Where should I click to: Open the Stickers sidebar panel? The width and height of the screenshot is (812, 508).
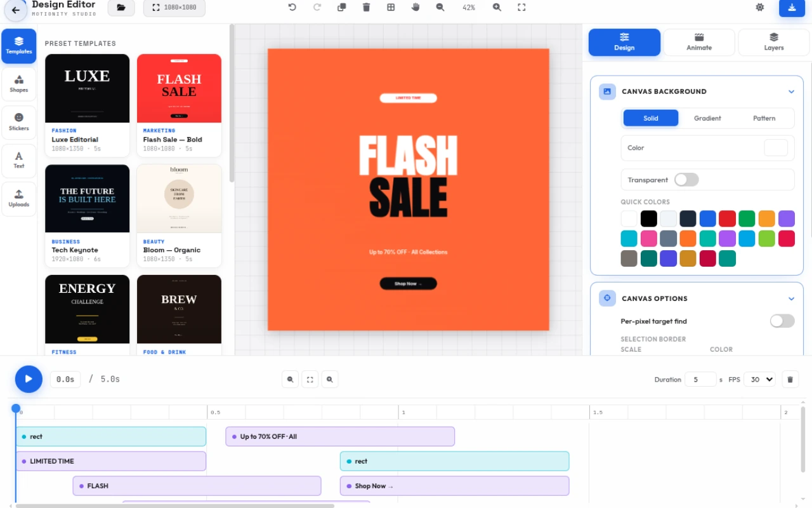click(19, 122)
